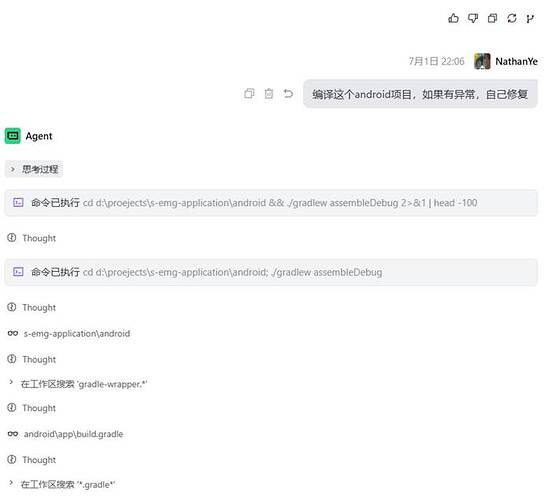Click the Agent label
This screenshot has width=545, height=500.
[39, 136]
